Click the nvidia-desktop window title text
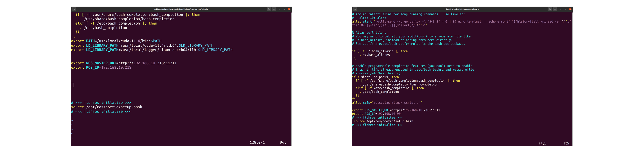The image size is (644, 152). pos(181,9)
